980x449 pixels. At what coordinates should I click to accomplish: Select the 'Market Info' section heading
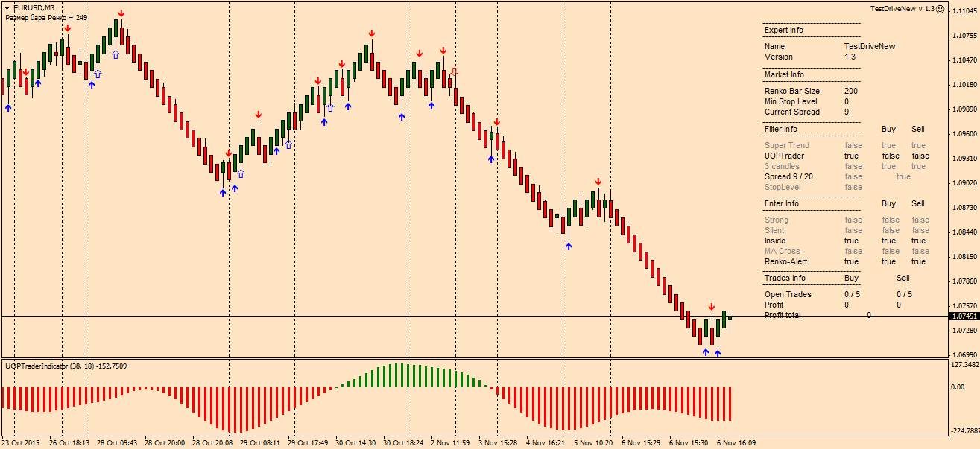(784, 74)
